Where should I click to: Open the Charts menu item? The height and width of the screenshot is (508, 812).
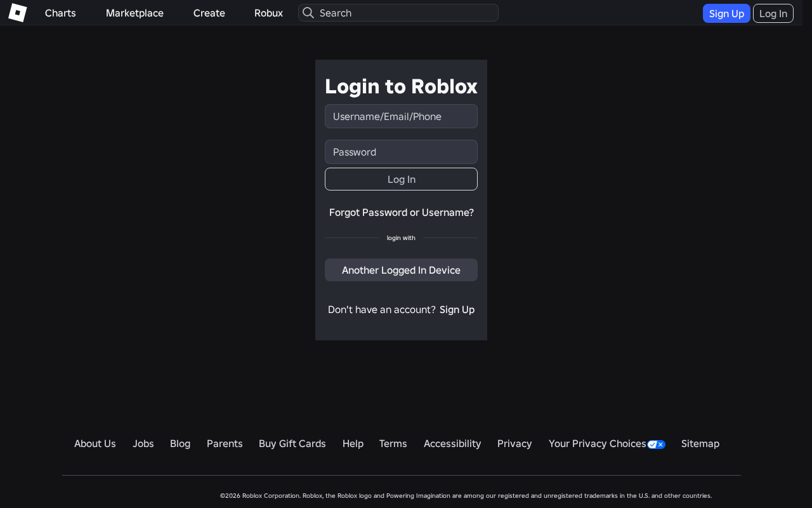tap(60, 13)
